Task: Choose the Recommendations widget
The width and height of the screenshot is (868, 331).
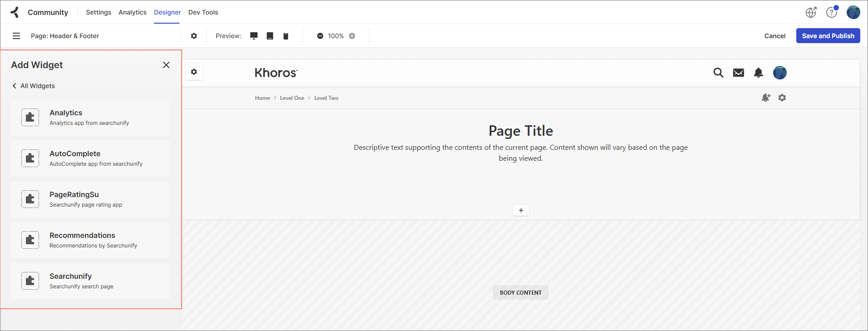Action: (90, 240)
